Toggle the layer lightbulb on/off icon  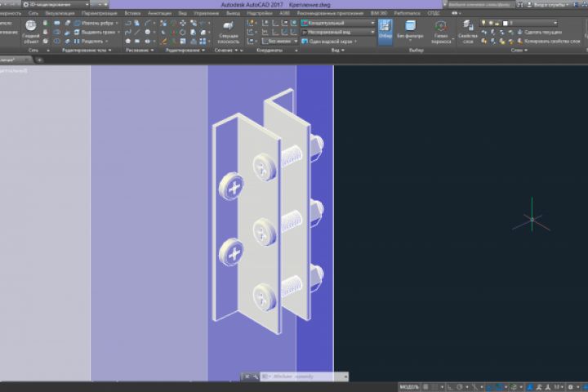point(483,23)
